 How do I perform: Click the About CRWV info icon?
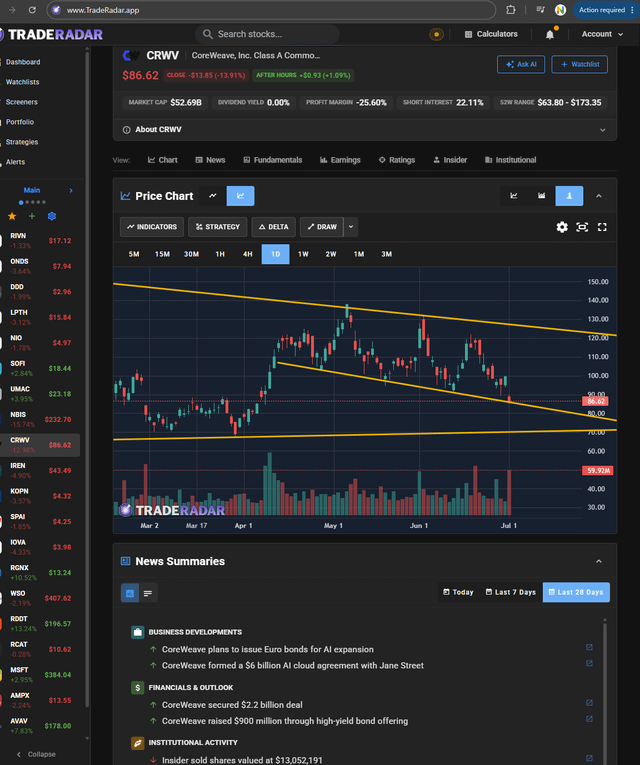click(x=126, y=130)
